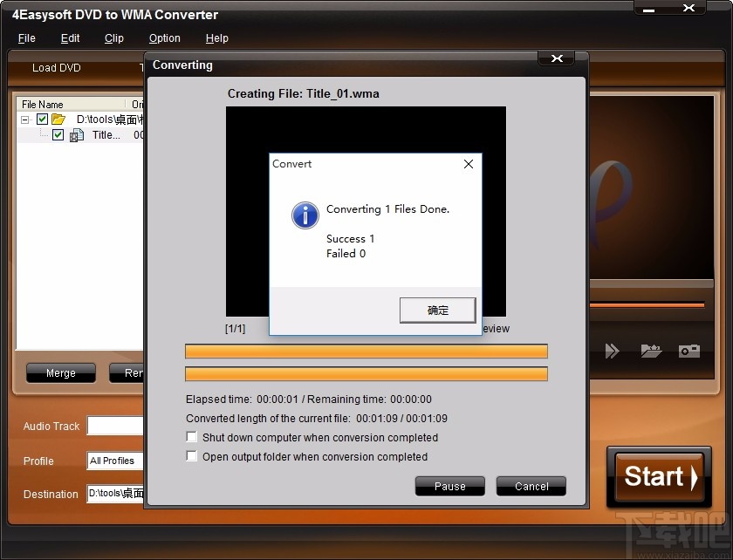Uncheck the Title item checkbox
Viewport: 733px width, 560px height.
(58, 135)
